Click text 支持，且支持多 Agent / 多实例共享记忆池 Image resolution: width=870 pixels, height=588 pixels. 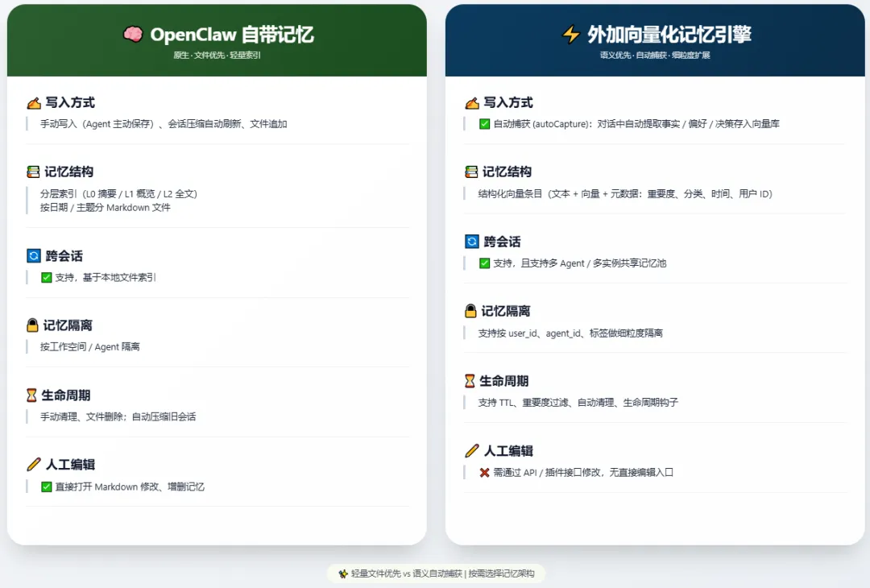580,263
